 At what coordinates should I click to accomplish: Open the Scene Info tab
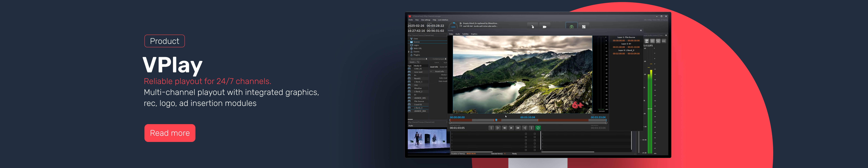[443, 67]
